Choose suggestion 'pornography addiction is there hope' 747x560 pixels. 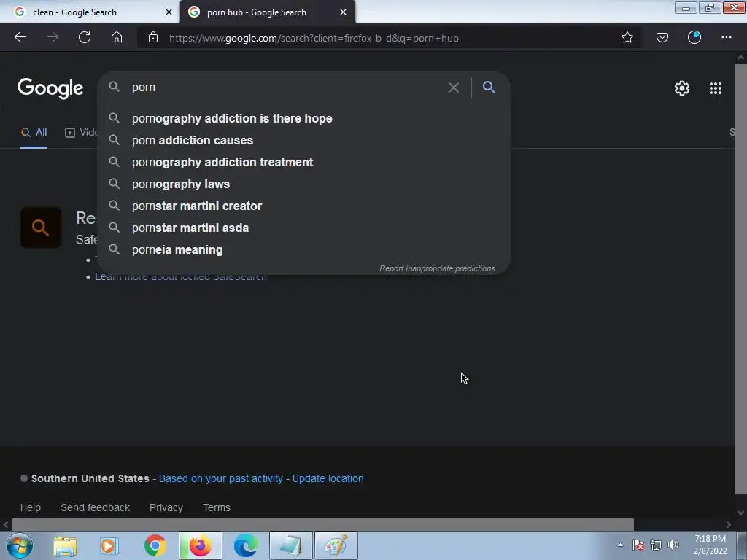[304, 118]
